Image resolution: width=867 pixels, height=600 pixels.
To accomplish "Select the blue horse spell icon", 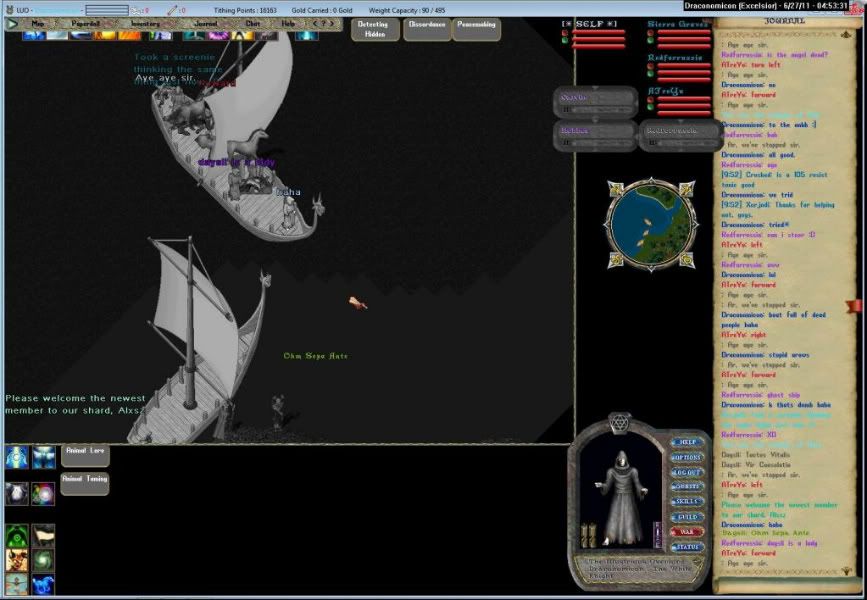I will (43, 585).
